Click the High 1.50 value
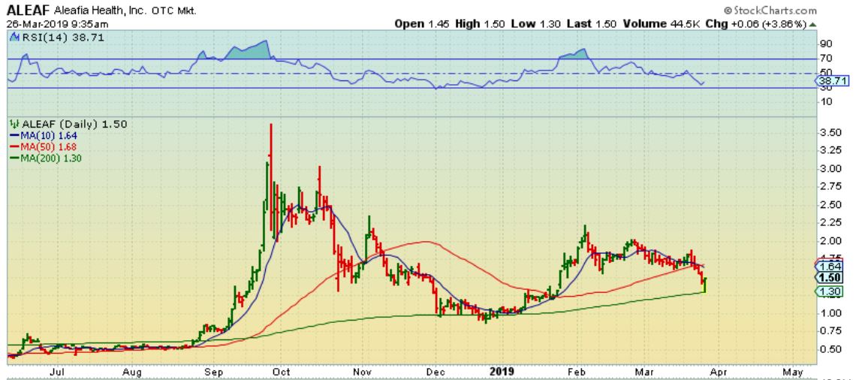The height and width of the screenshot is (380, 868). 481,24
